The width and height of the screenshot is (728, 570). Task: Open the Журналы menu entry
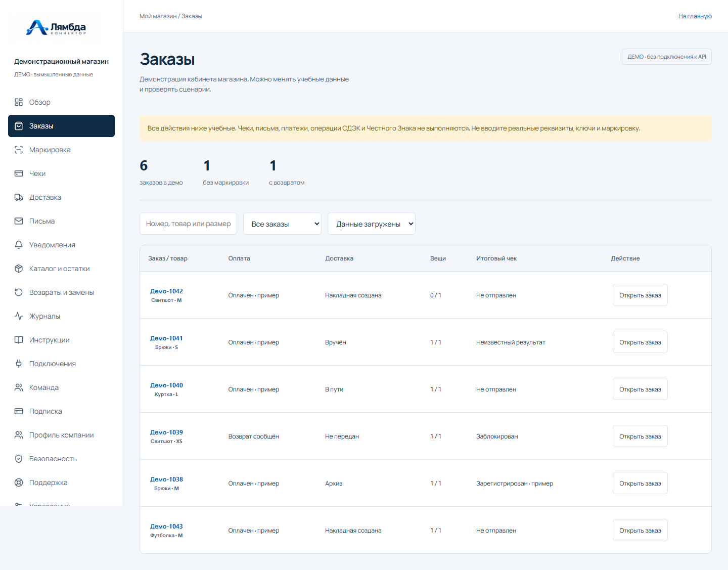coord(61,316)
